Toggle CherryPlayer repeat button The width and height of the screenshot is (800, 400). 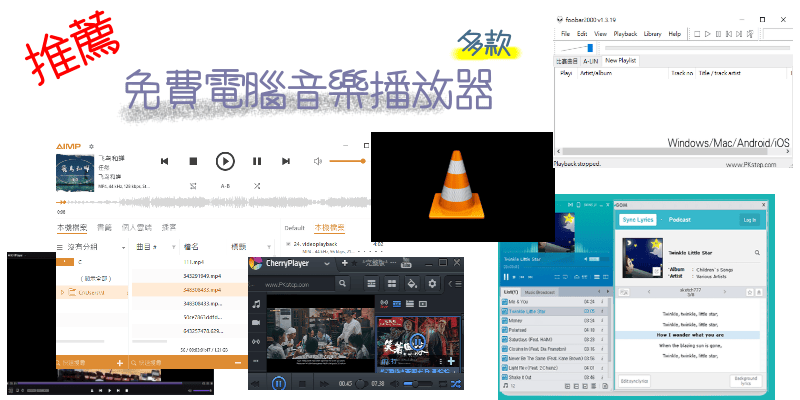[442, 383]
